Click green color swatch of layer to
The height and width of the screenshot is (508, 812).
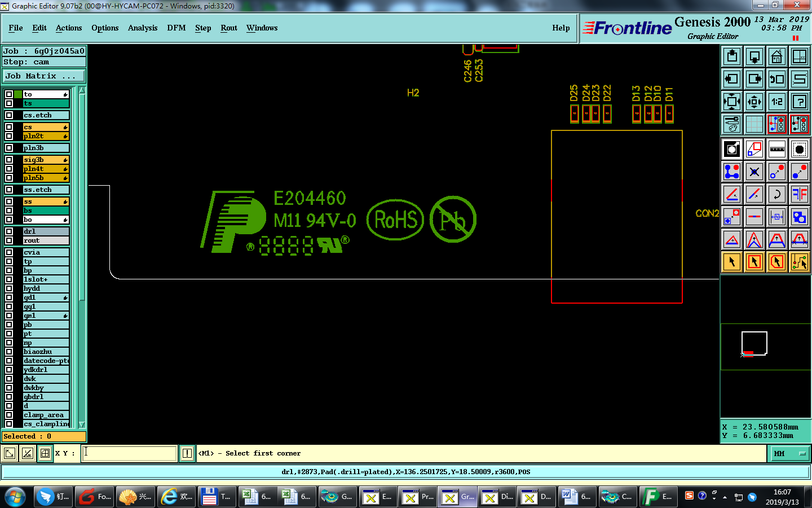coord(18,94)
